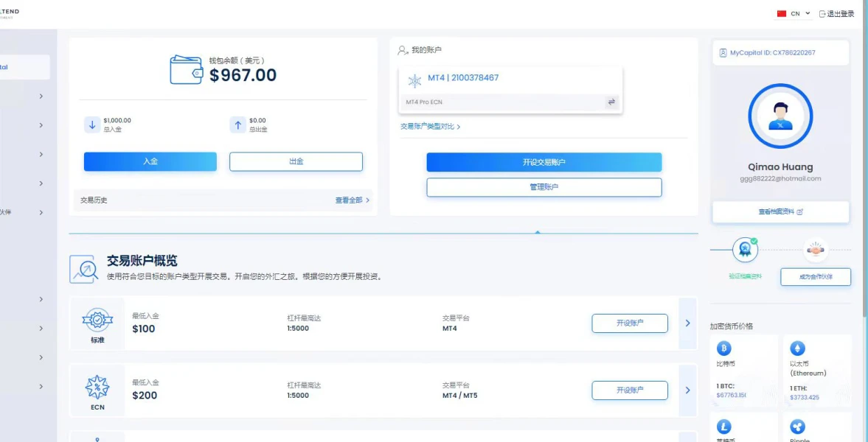Open the 查看全部 transaction history link
This screenshot has width=868, height=442.
point(352,200)
